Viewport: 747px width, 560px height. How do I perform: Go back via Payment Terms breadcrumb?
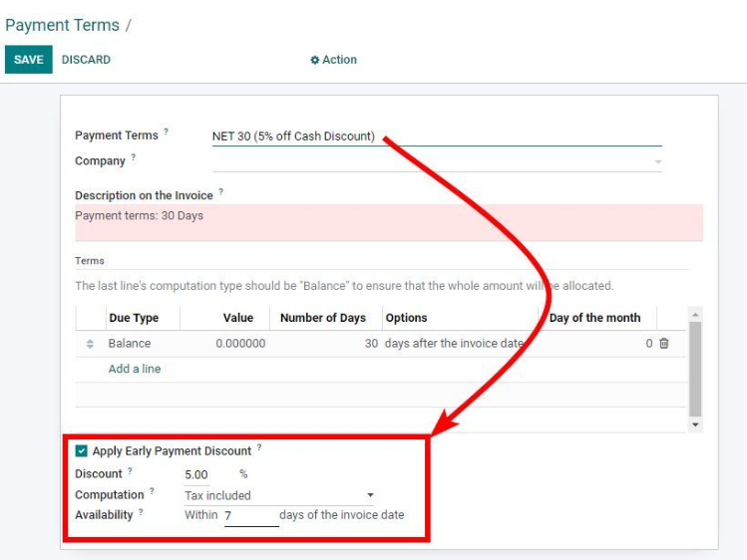coord(63,25)
